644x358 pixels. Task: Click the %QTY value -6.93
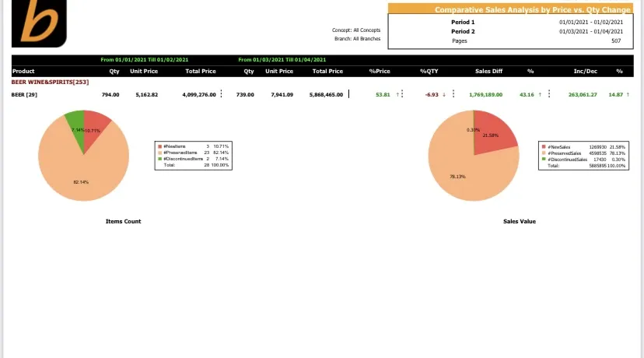point(432,94)
